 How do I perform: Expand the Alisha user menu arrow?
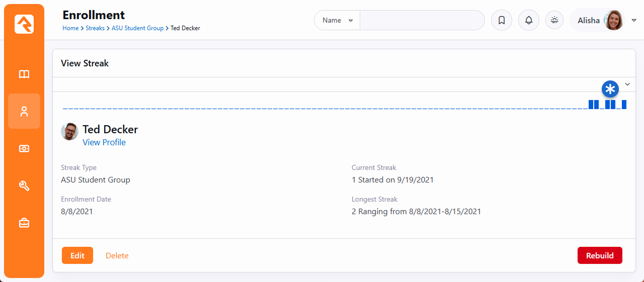(x=634, y=21)
